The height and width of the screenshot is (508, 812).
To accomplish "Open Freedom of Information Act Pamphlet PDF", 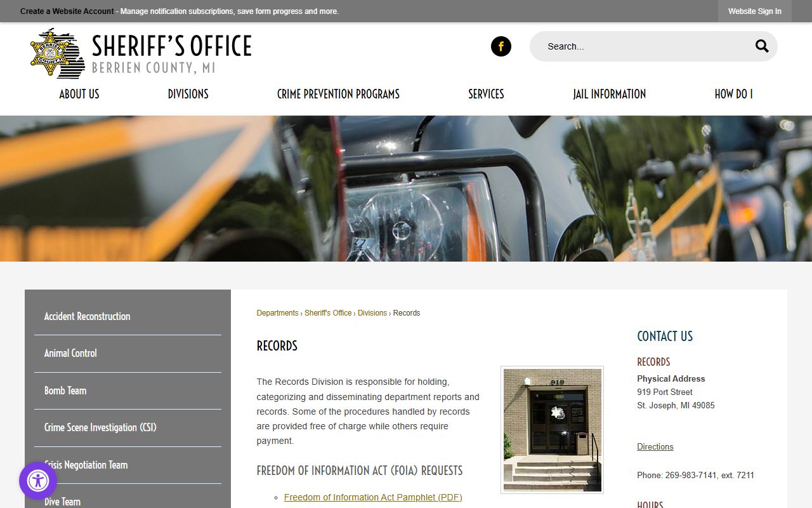I will (373, 497).
